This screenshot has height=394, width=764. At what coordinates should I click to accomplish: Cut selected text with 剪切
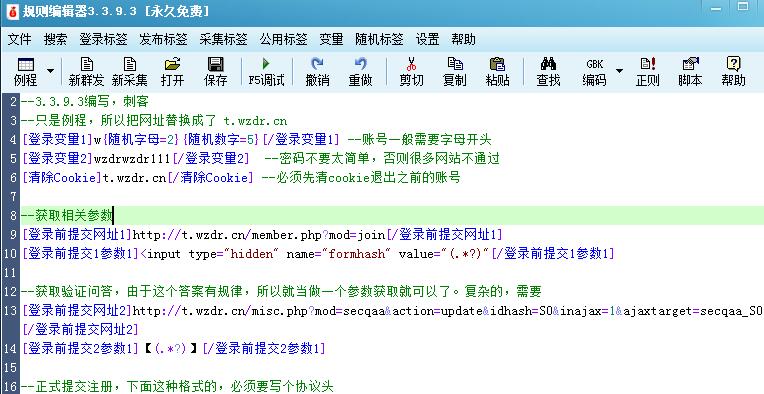click(411, 72)
